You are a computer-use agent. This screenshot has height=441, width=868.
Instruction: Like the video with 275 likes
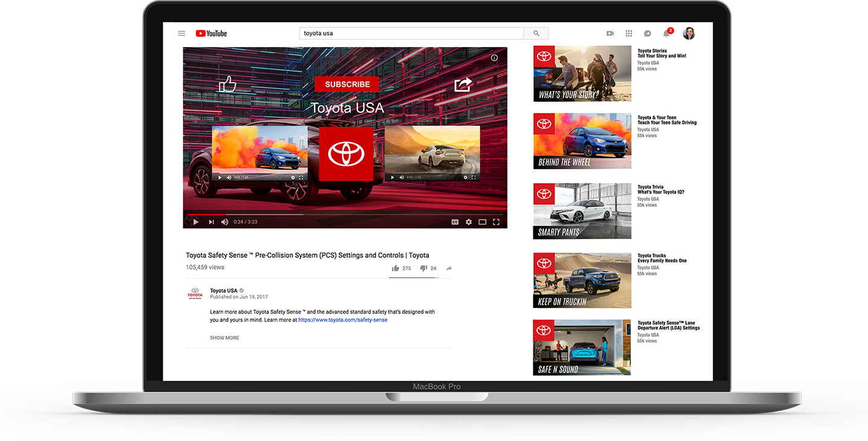(395, 268)
